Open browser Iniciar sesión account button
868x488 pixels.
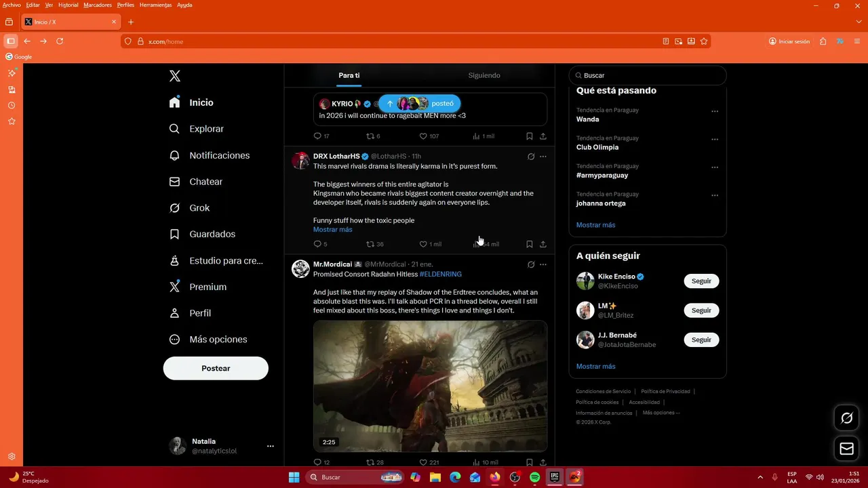tap(789, 41)
